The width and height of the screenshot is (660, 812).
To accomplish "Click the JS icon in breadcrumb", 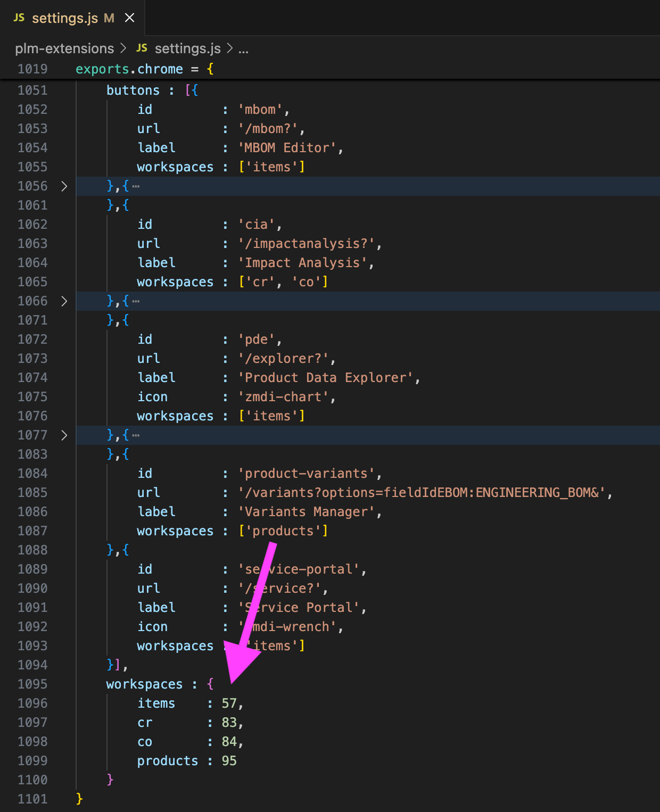I will point(142,48).
